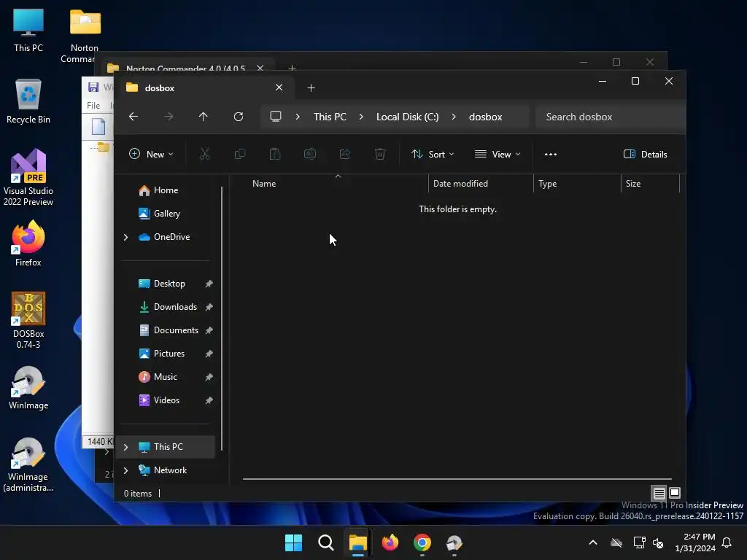Open Music in quick access

(x=166, y=377)
